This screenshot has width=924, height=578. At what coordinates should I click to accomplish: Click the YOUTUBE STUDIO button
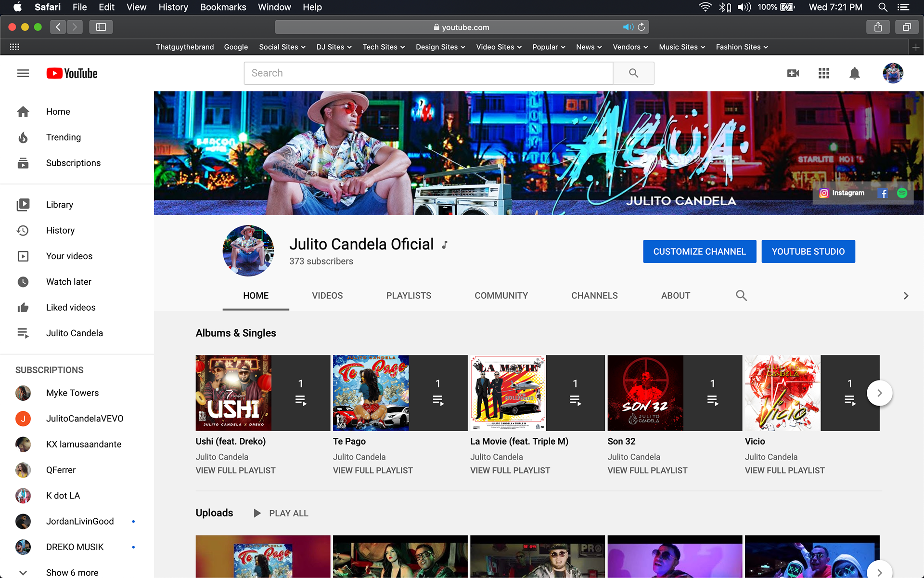(808, 251)
